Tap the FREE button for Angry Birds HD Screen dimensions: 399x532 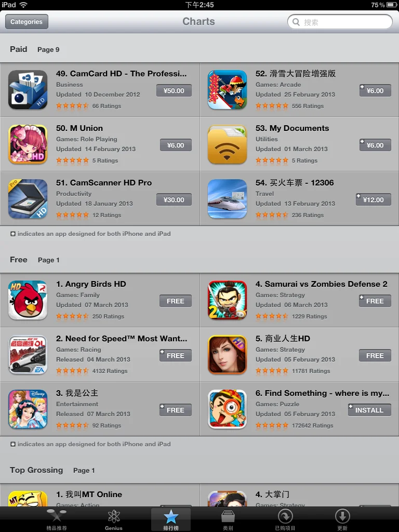click(x=176, y=301)
